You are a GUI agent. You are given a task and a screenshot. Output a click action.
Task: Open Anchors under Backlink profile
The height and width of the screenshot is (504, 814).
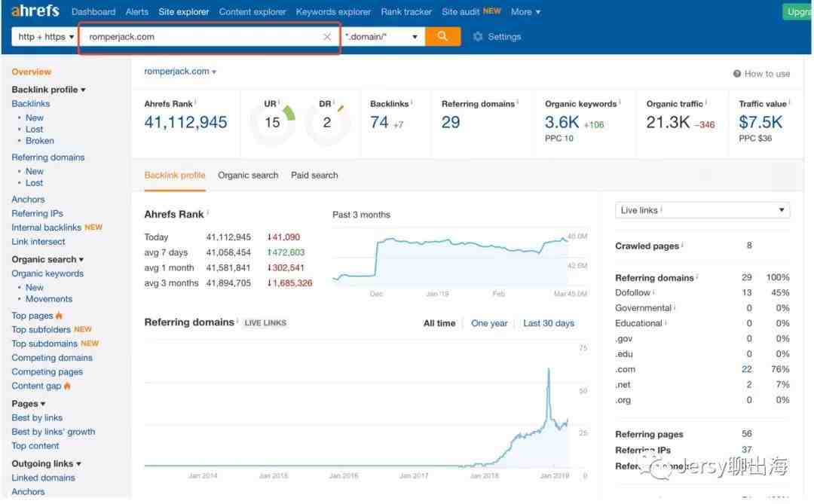coord(28,200)
